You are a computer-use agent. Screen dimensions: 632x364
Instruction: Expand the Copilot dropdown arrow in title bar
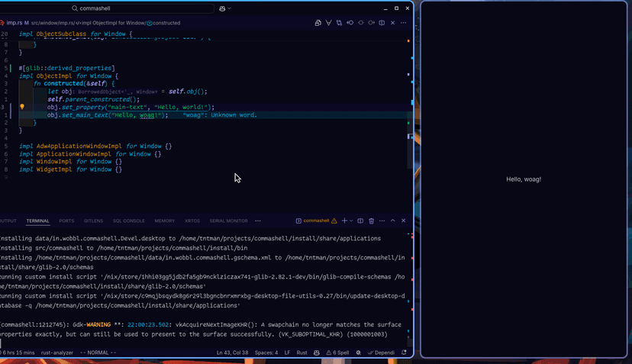(229, 8)
